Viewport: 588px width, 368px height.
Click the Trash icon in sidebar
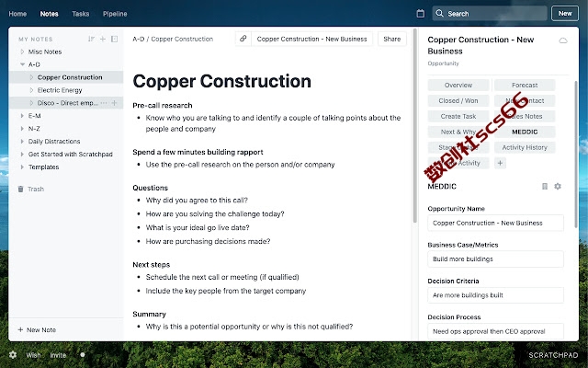coord(20,189)
